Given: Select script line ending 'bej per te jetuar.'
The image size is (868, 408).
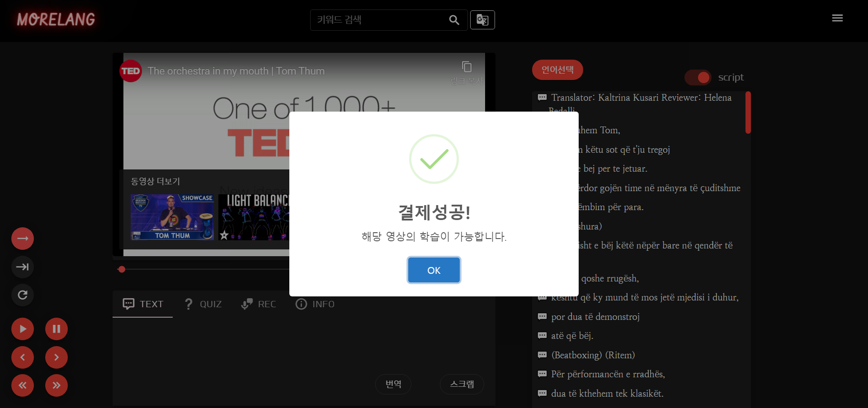Looking at the screenshot, I should 613,169.
